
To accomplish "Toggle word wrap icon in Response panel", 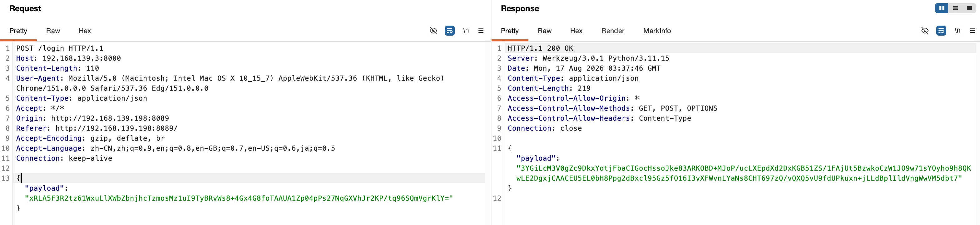I will point(941,30).
